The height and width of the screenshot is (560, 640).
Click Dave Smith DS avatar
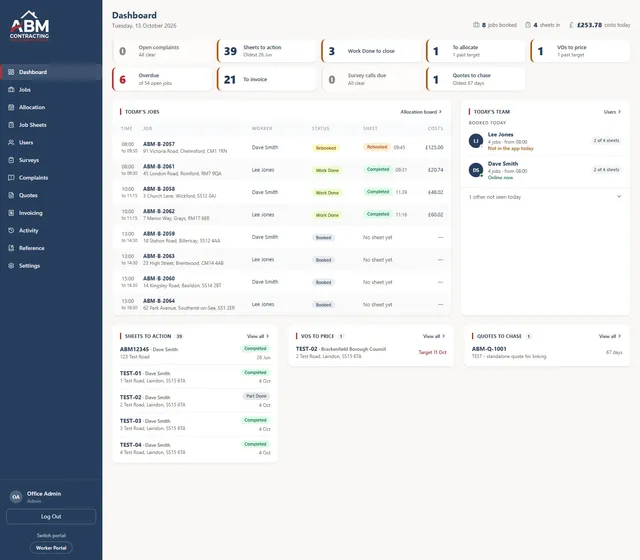[x=476, y=170]
